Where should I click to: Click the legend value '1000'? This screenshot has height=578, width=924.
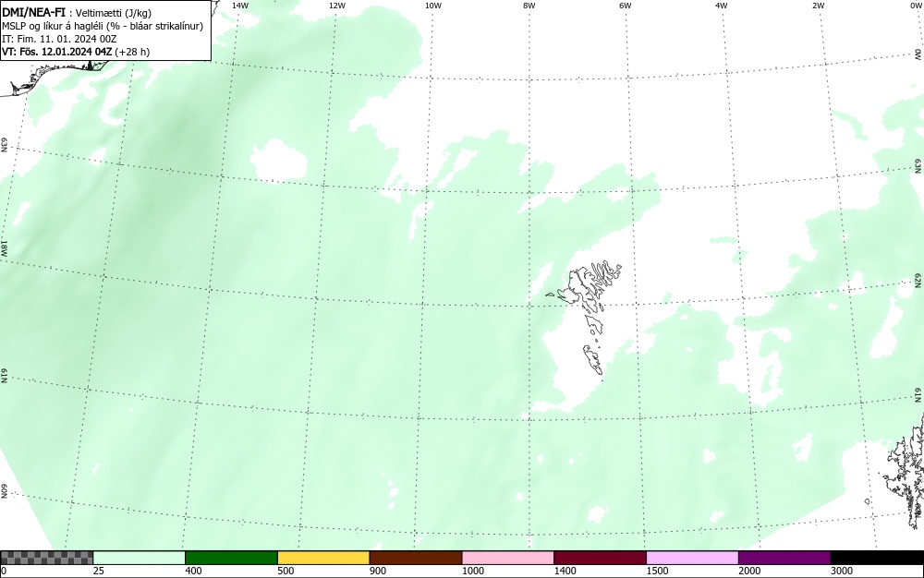(x=472, y=571)
